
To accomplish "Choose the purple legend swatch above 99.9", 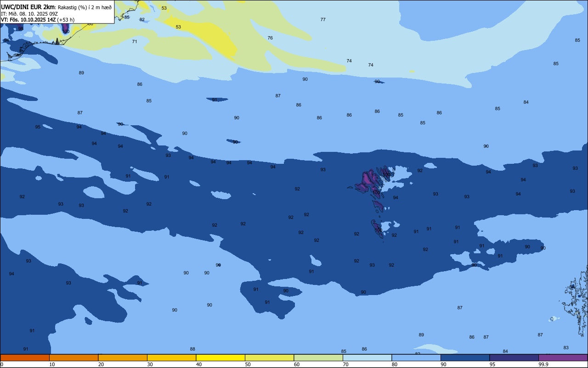I will click(x=563, y=357).
